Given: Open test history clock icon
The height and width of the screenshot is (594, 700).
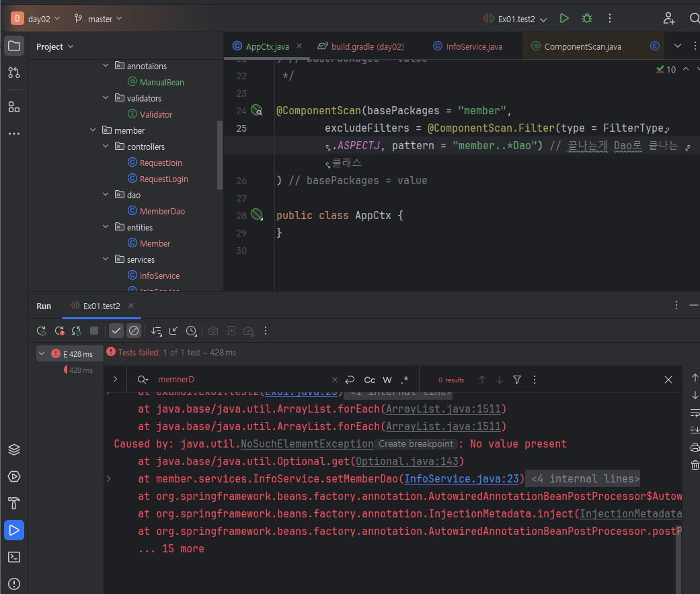Looking at the screenshot, I should pyautogui.click(x=192, y=331).
